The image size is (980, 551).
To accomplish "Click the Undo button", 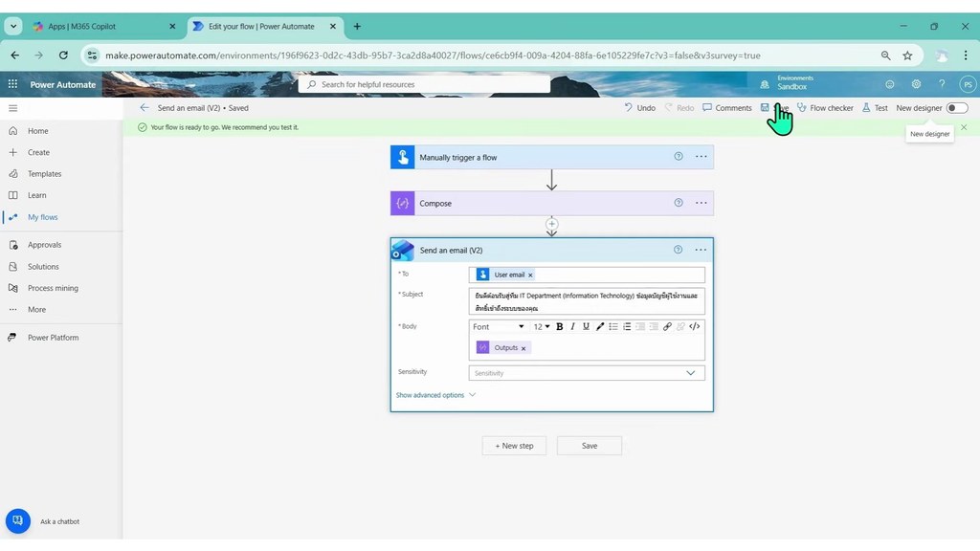I will coord(640,108).
